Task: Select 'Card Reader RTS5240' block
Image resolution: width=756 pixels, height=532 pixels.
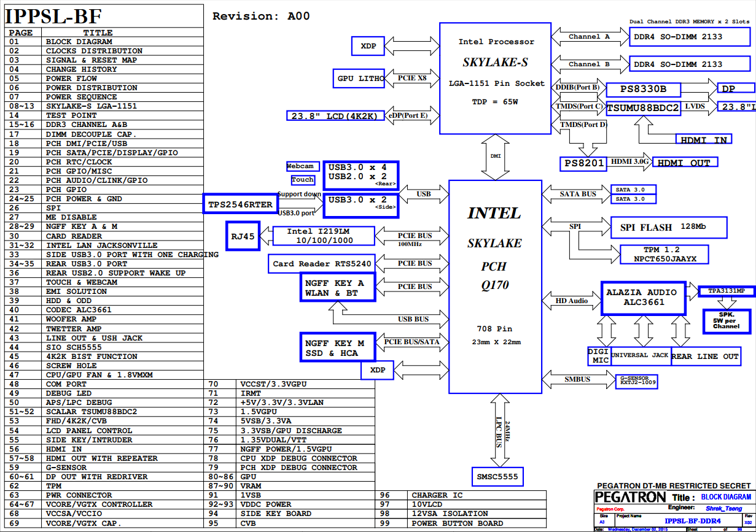Action: 322,264
